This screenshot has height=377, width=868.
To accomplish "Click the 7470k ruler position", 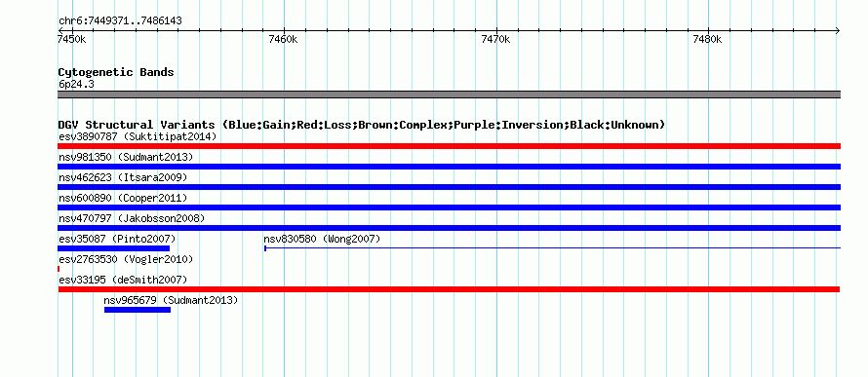I will (x=496, y=39).
